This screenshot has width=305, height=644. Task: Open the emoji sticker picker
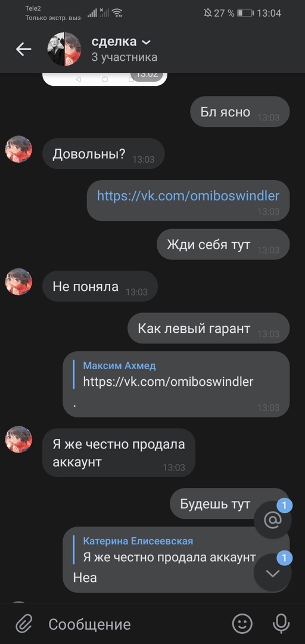pyautogui.click(x=242, y=624)
